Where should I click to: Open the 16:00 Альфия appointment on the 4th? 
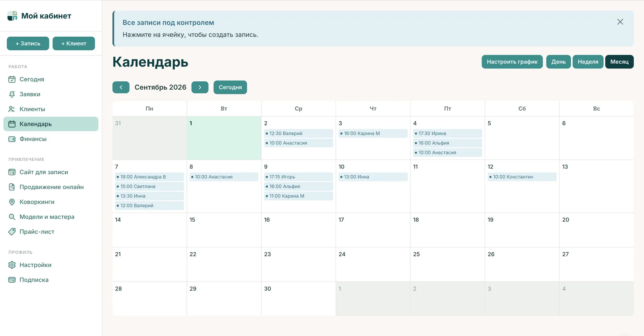point(448,143)
